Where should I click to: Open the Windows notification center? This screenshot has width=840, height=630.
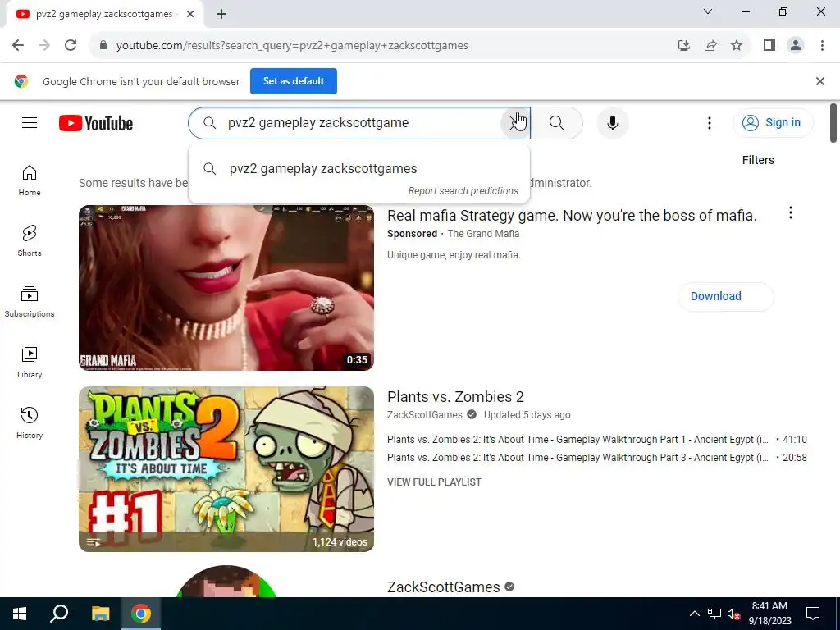pos(813,614)
